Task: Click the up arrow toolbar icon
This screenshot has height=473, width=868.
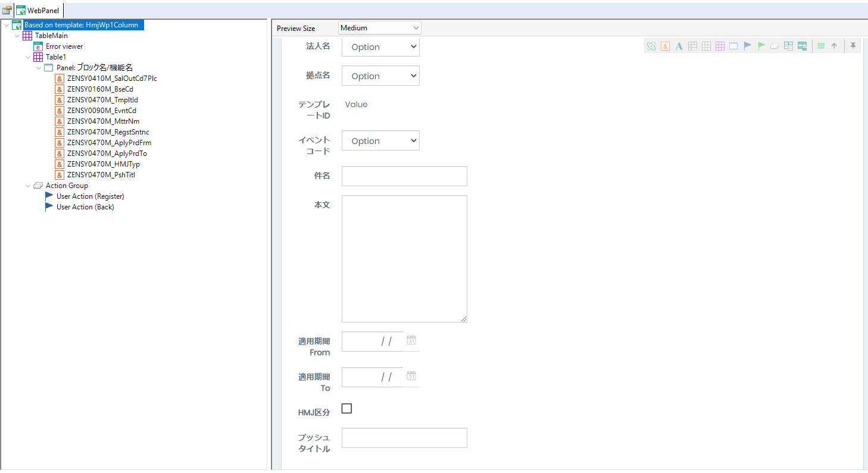Action: point(834,46)
